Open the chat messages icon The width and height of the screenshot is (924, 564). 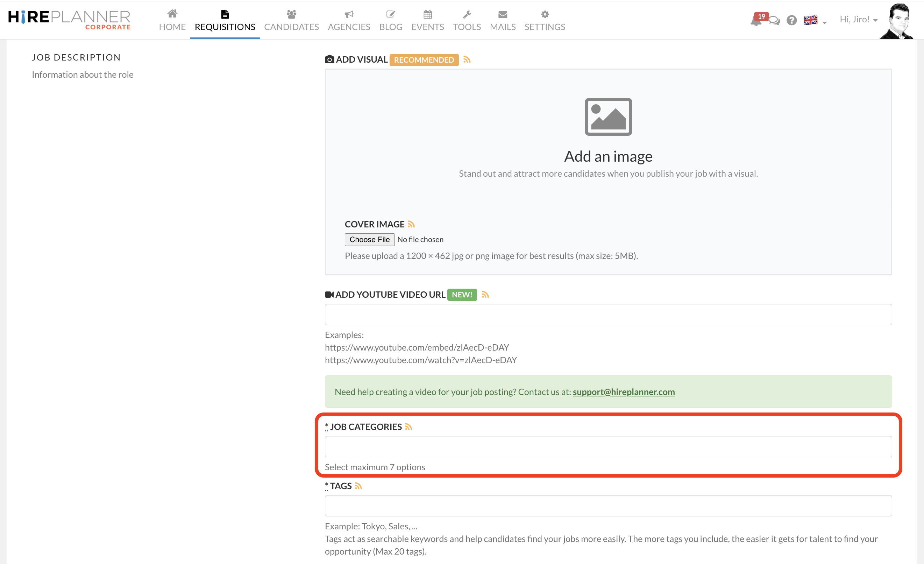tap(774, 21)
